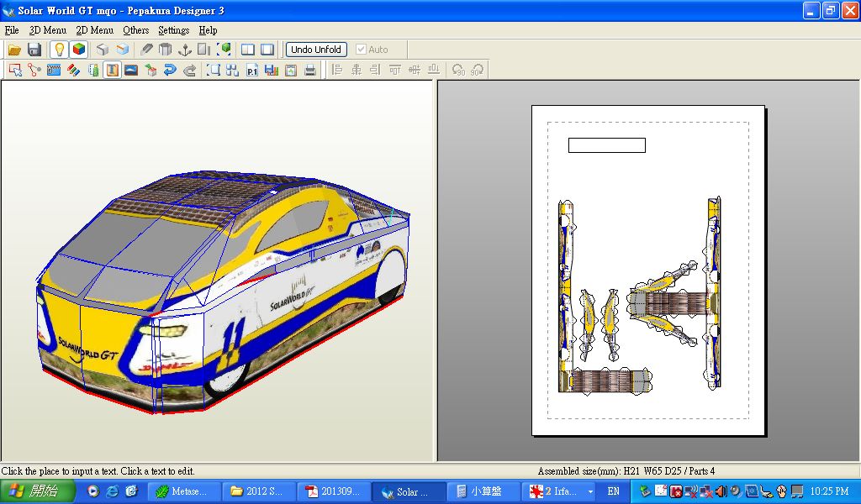Click the P.1 page number icon
Viewport: 861px width, 504px height.
(x=252, y=71)
